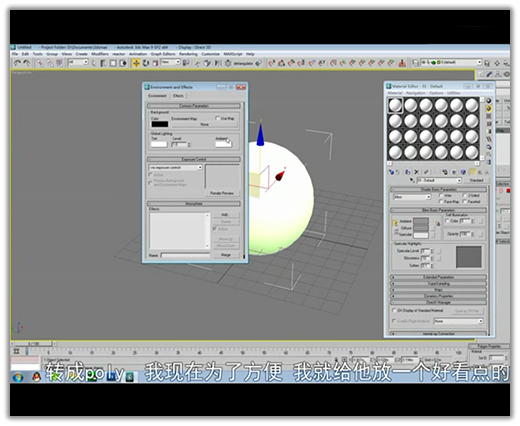Screen dimensions: 520x426
Task: Click the black Background color swatch
Action: [160, 124]
